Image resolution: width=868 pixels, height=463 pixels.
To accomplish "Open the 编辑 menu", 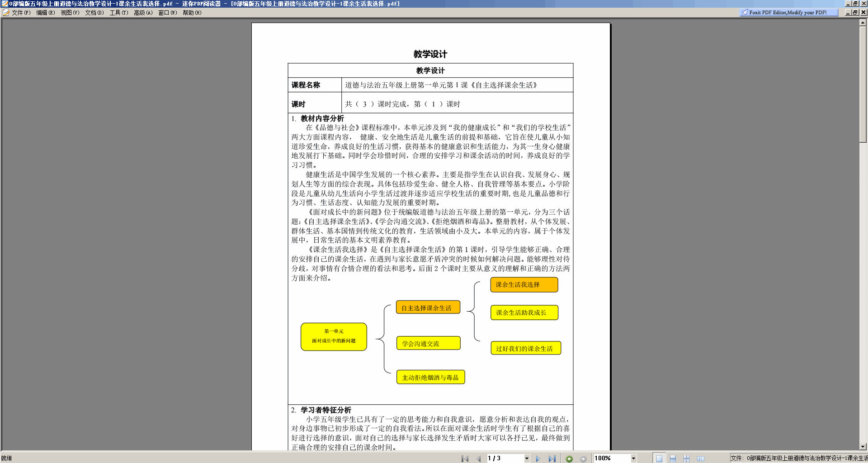I will 46,13.
